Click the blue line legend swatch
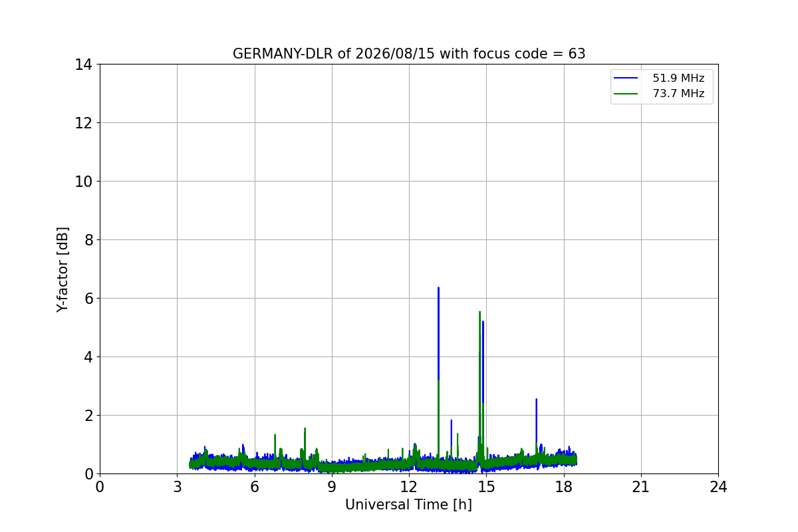Screen dimensions: 798x532 [x=626, y=78]
